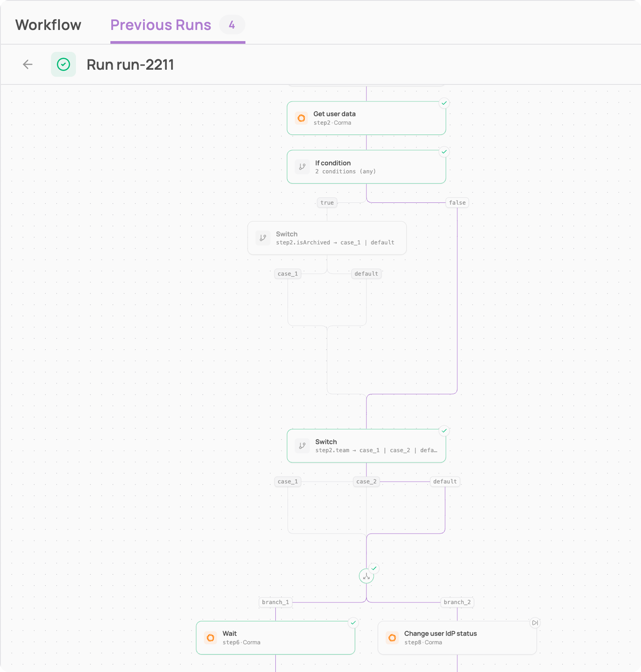Select the false branch label
Image resolution: width=641 pixels, height=672 pixels.
(x=457, y=202)
